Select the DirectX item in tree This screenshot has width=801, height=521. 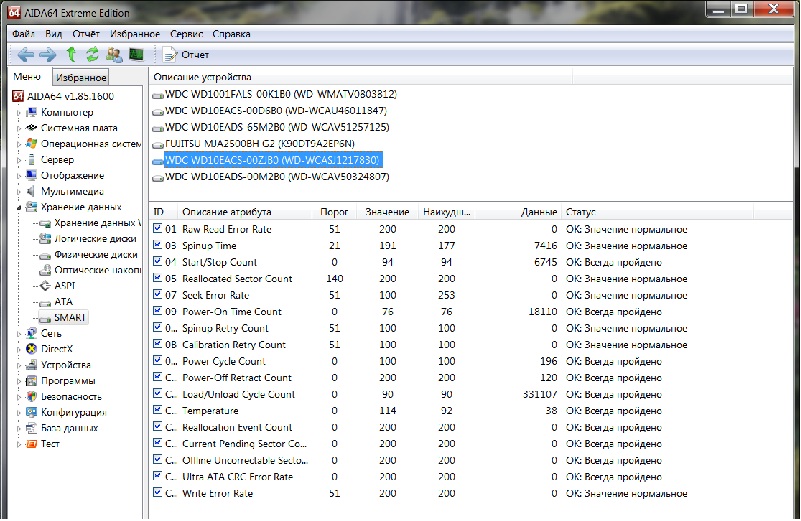[55, 349]
